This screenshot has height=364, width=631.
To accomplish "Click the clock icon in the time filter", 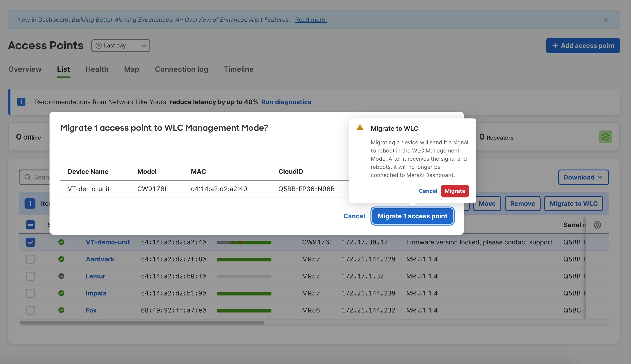I will [99, 45].
